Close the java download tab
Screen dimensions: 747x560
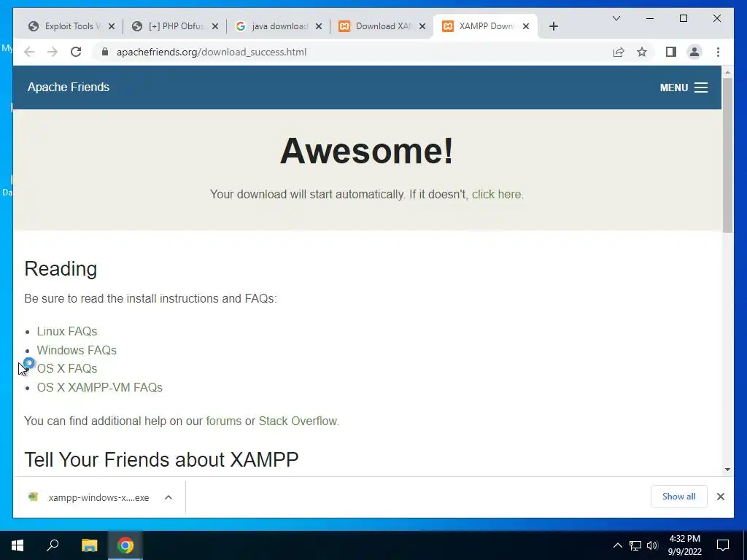[319, 26]
